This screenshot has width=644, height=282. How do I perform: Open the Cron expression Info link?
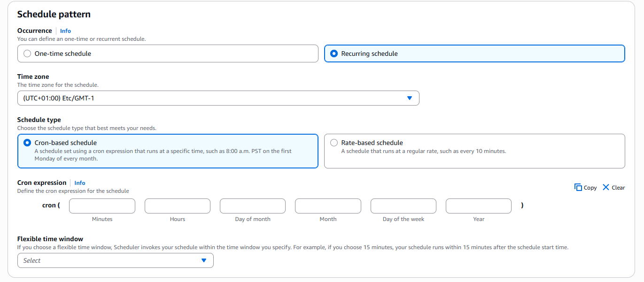(80, 183)
